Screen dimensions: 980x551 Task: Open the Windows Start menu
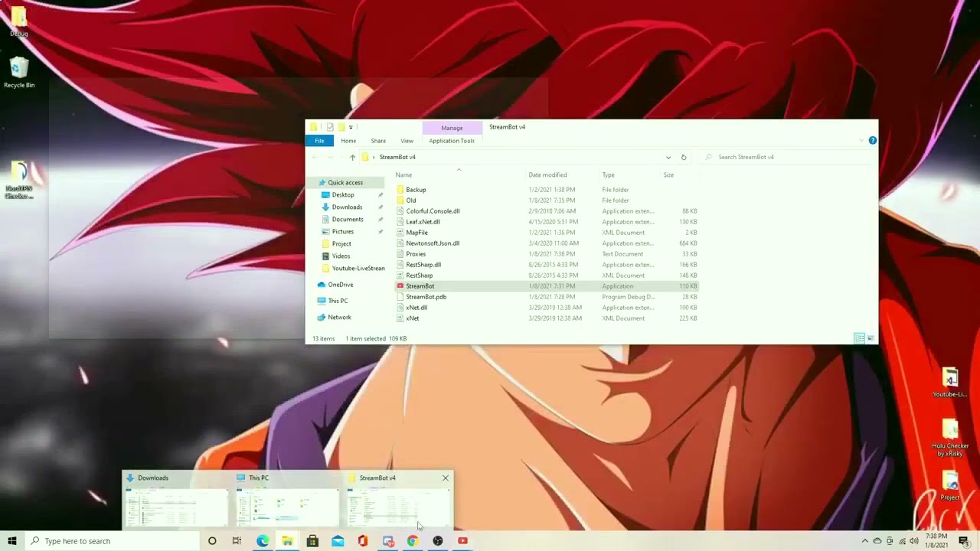tap(12, 541)
